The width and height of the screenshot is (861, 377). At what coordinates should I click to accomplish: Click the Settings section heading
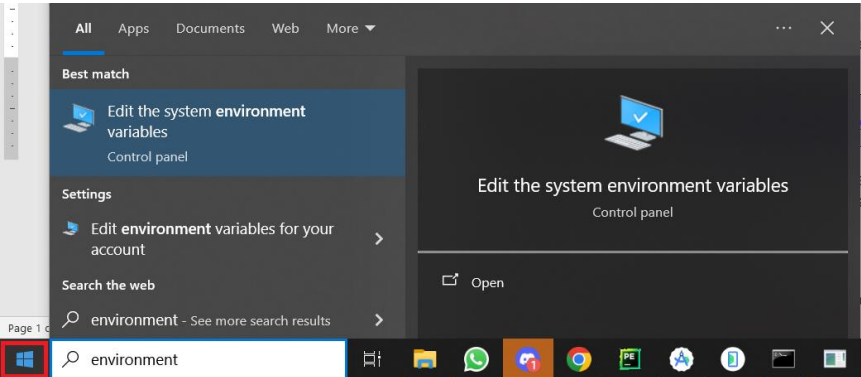point(86,194)
